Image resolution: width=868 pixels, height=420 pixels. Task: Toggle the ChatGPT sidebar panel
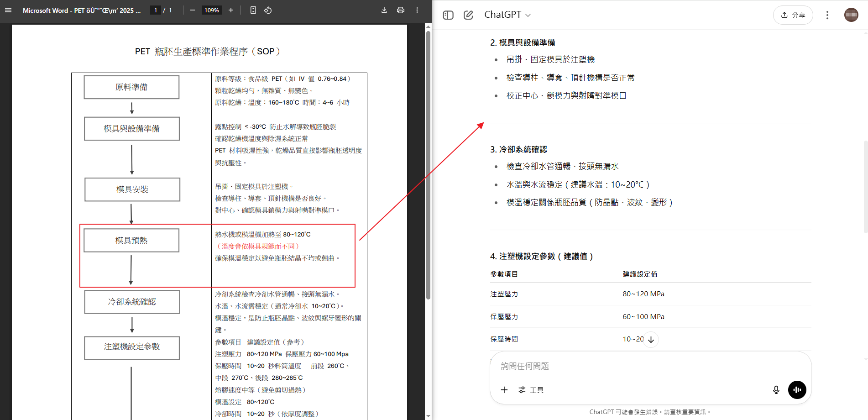(x=448, y=15)
